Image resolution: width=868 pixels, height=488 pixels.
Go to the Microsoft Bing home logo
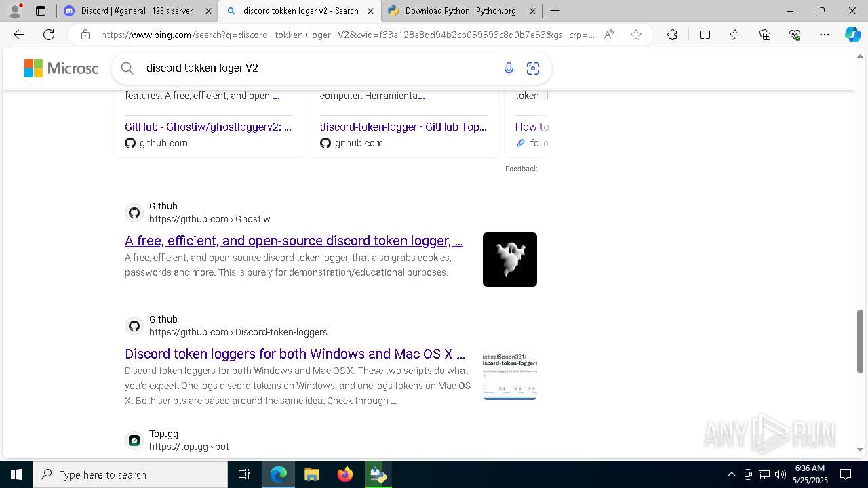pyautogui.click(x=61, y=68)
